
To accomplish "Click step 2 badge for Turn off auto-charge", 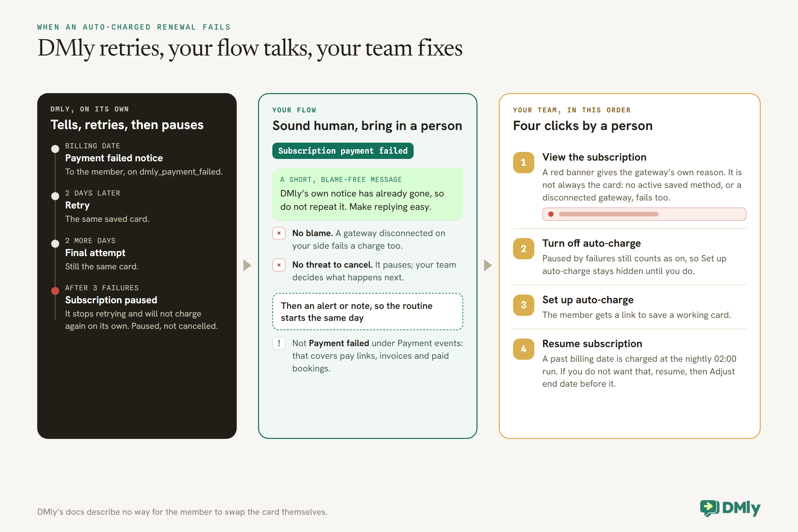I will pos(523,249).
